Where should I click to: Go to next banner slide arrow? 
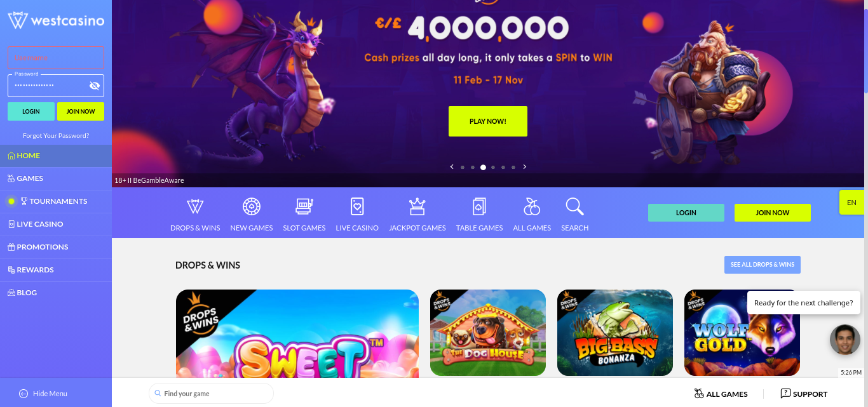[525, 167]
